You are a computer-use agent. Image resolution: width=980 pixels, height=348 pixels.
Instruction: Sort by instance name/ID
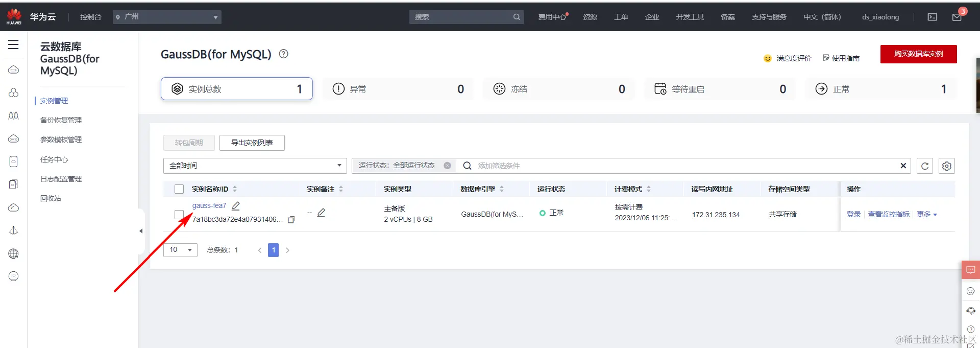tap(235, 189)
